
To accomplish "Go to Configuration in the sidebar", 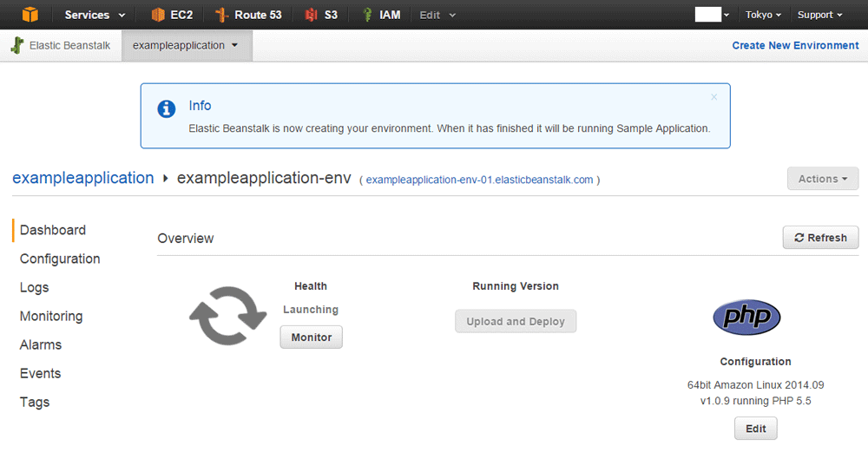I will 60,259.
